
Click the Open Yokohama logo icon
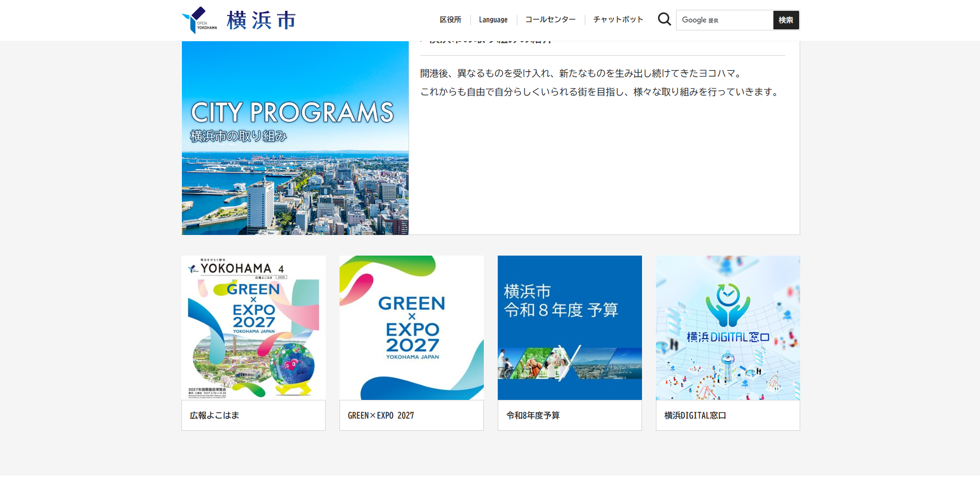click(x=199, y=20)
